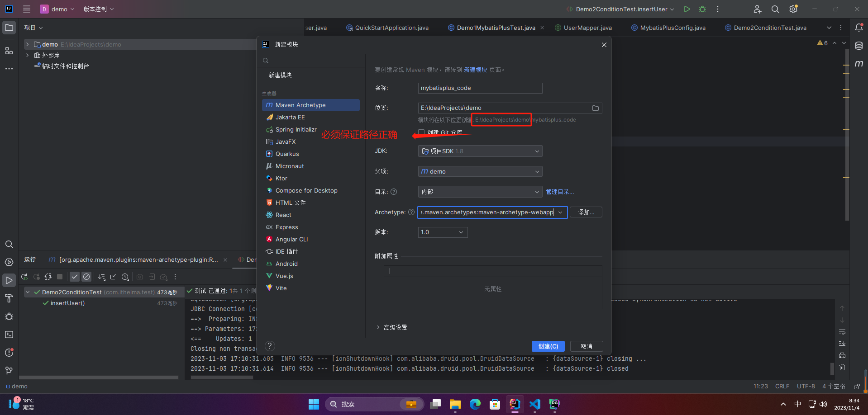
Task: Select Maven Archetype generator
Action: [x=311, y=105]
